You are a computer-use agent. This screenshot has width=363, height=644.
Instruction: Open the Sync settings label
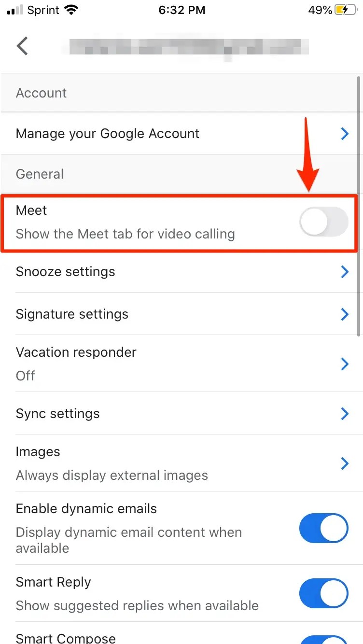click(x=58, y=414)
